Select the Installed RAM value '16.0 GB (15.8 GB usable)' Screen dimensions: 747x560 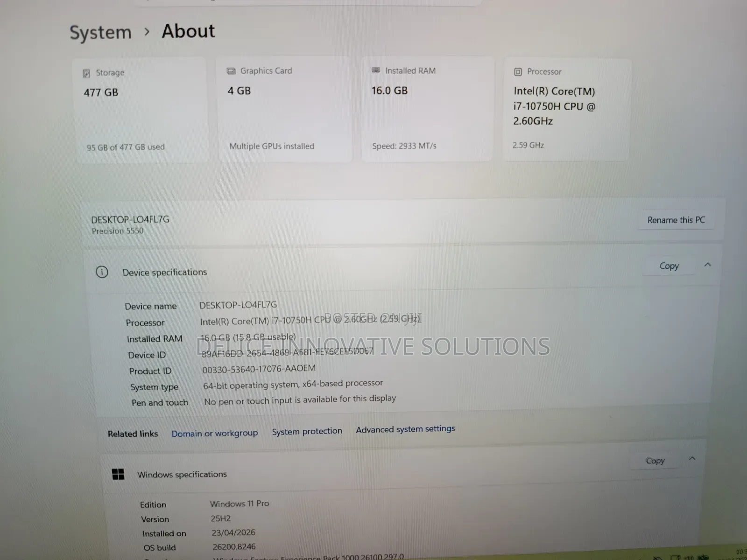click(248, 337)
